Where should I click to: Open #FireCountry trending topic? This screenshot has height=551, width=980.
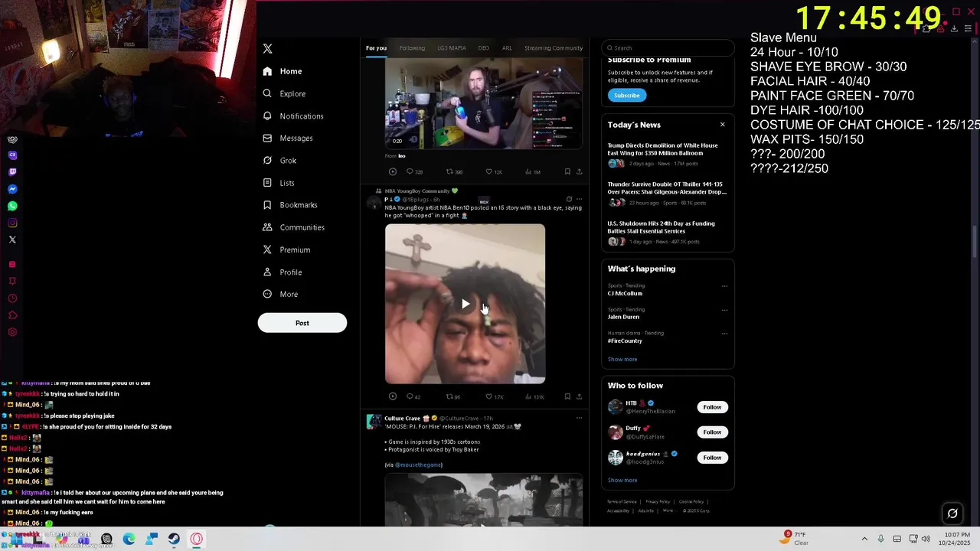tap(625, 341)
